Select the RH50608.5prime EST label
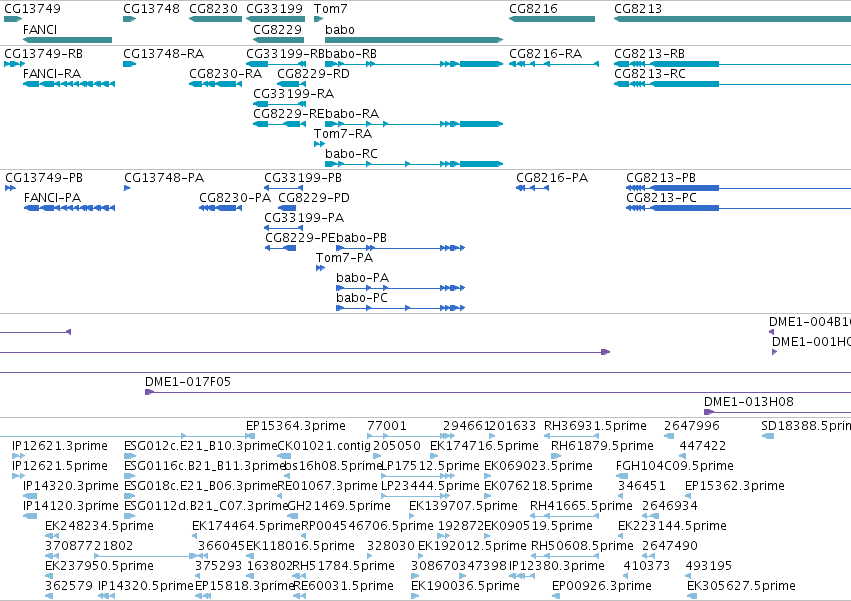The width and height of the screenshot is (851, 601). point(582,546)
